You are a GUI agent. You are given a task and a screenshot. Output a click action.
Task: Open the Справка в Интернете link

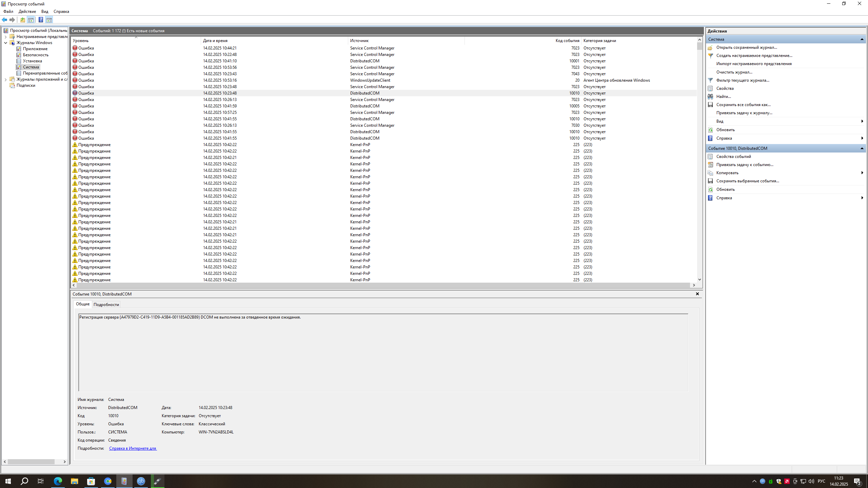[133, 448]
